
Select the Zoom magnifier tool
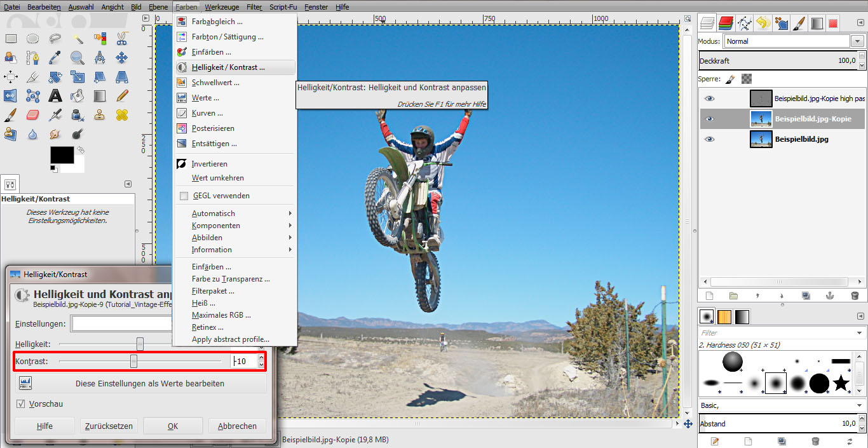coord(77,57)
